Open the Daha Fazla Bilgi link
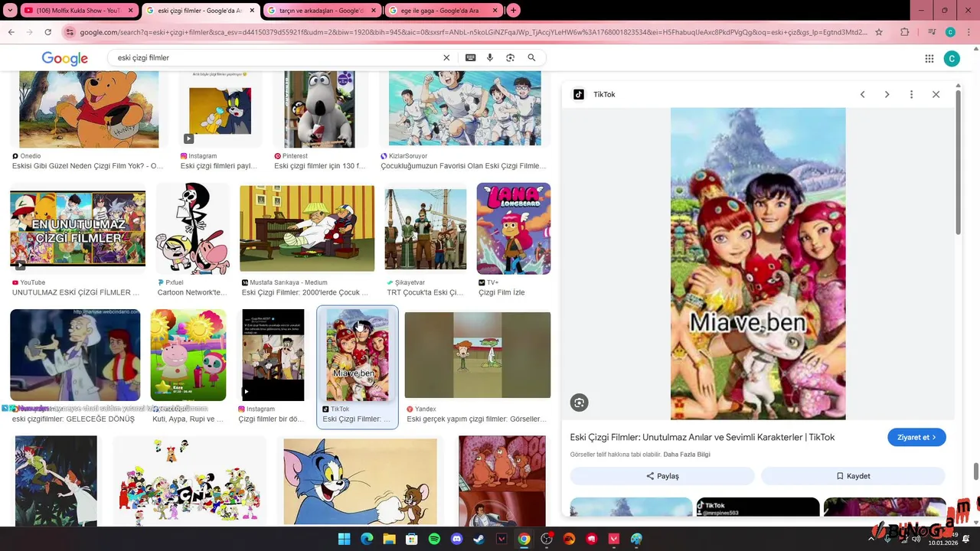980x551 pixels. 686,455
